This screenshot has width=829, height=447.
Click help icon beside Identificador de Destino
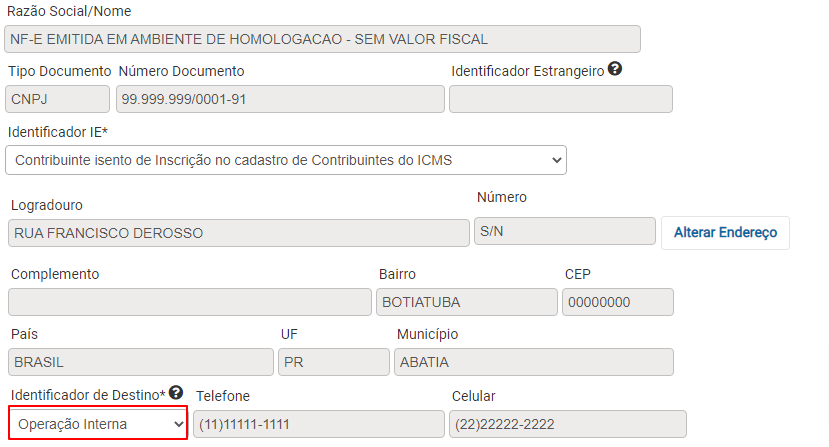click(176, 393)
